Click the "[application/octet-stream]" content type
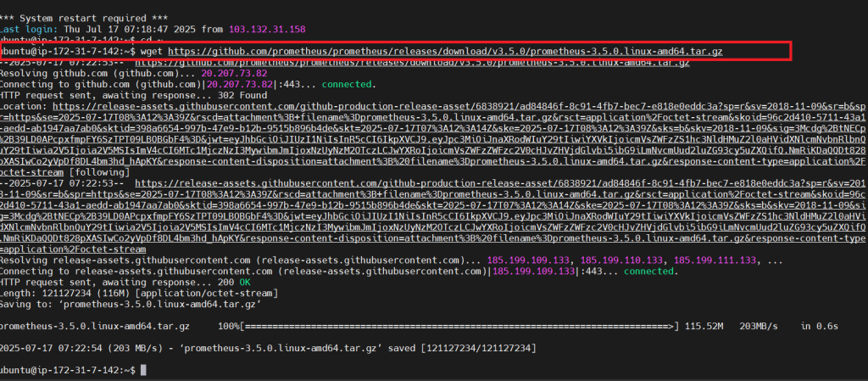This screenshot has width=868, height=381. click(207, 293)
